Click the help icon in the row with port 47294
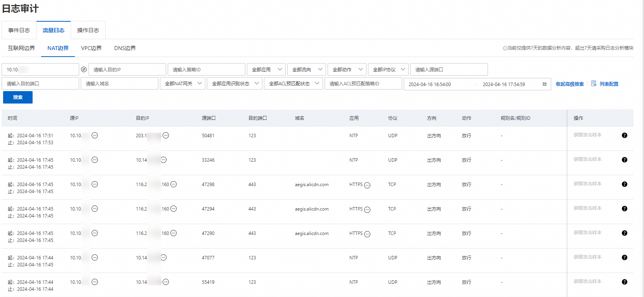Image resolution: width=644 pixels, height=297 pixels. point(625,209)
